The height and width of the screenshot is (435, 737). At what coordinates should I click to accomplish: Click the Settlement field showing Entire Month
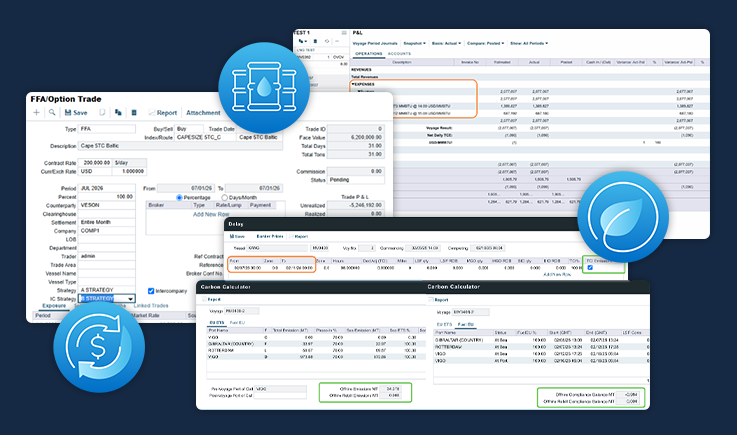click(107, 222)
